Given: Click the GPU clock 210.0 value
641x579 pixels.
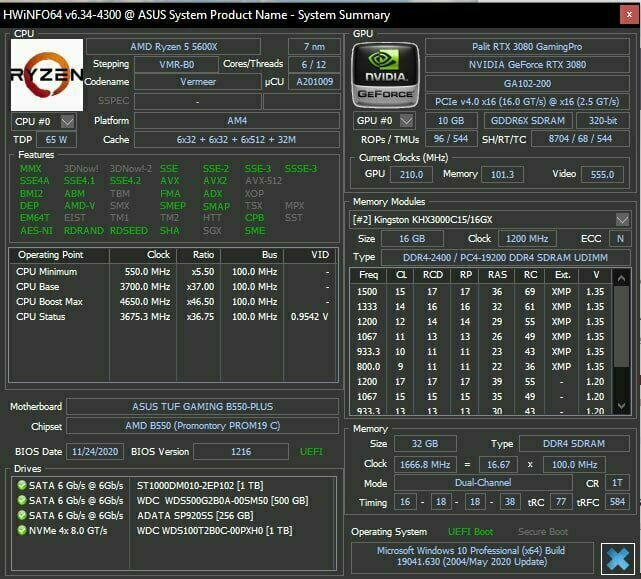Looking at the screenshot, I should point(411,175).
